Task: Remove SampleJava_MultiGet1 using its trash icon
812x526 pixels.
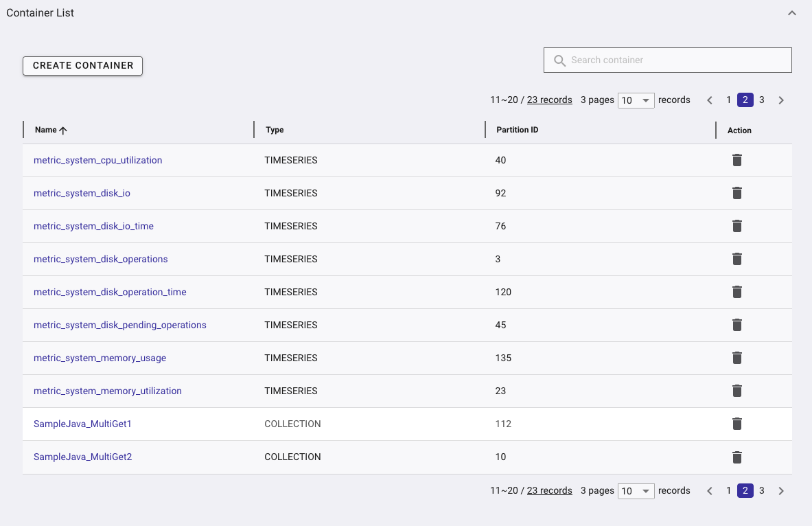Action: tap(737, 424)
